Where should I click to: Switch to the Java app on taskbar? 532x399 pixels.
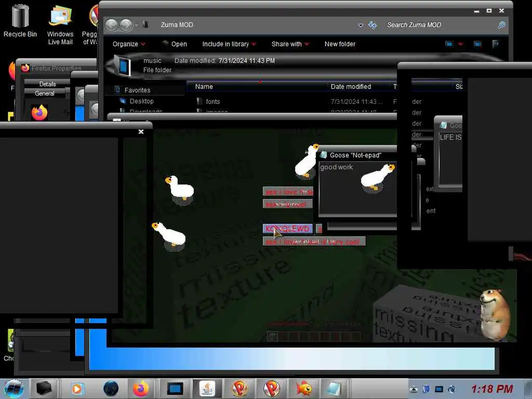pos(207,389)
